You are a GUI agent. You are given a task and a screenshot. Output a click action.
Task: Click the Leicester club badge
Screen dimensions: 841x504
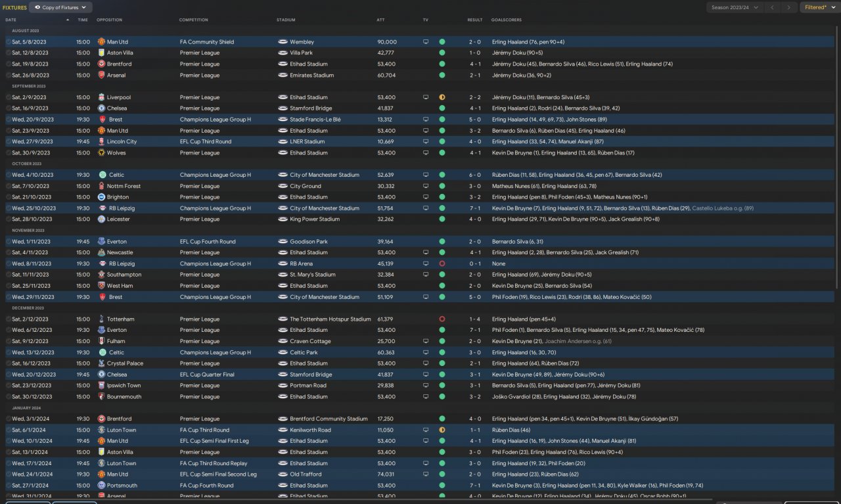pyautogui.click(x=101, y=219)
